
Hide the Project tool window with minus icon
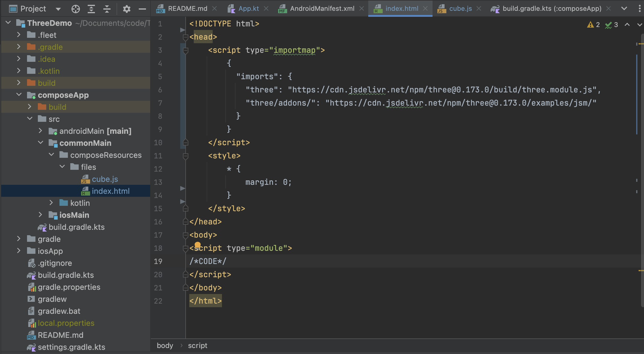142,9
